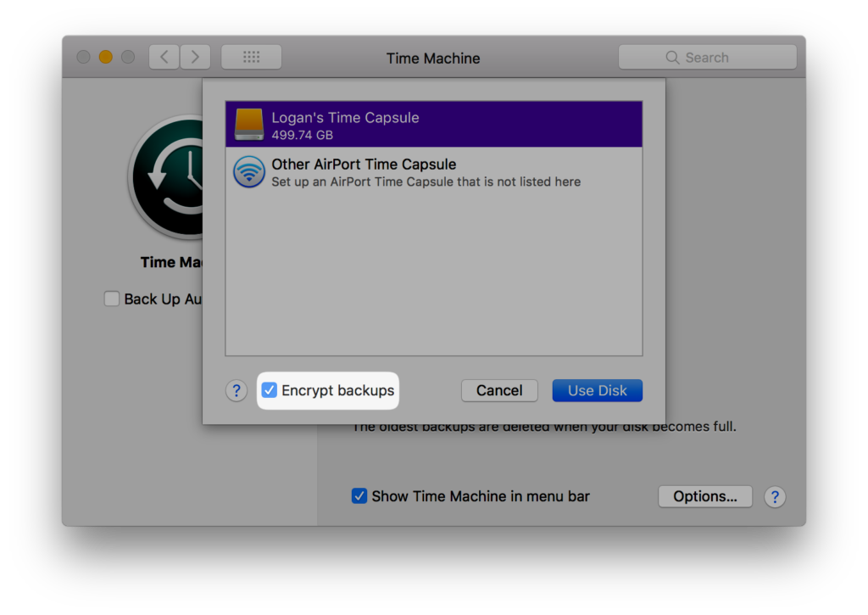The image size is (868, 615).
Task: Select Other AirPort Time Capsule row
Action: [433, 172]
